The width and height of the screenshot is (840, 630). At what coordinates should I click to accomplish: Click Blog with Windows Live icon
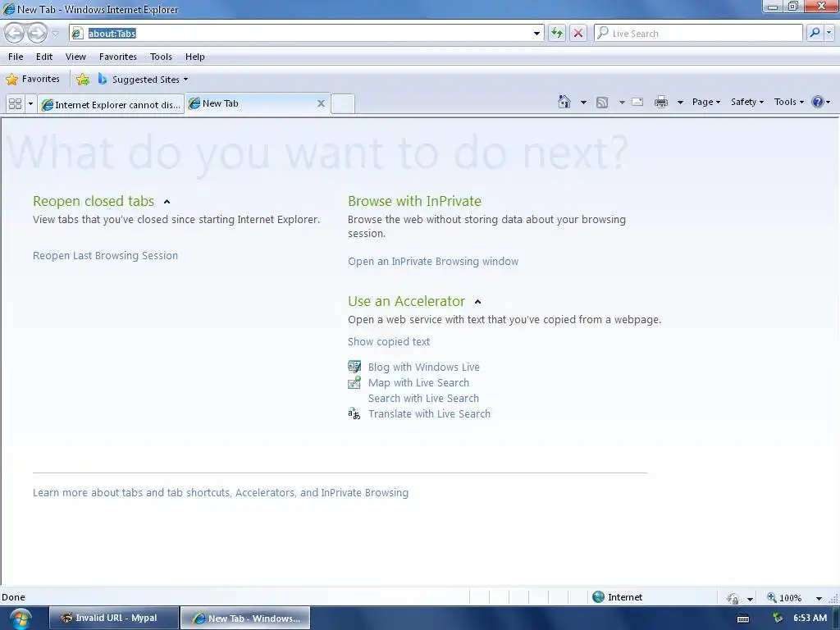(x=354, y=367)
